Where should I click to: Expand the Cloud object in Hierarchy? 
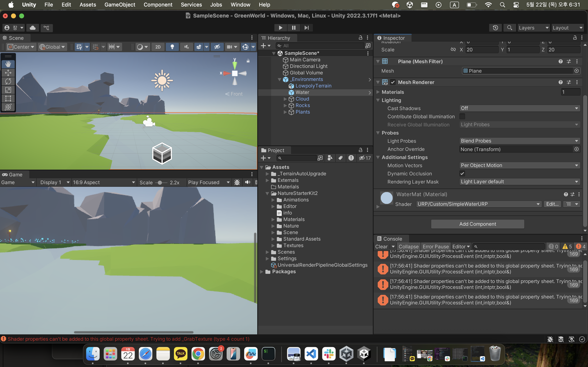(x=285, y=99)
